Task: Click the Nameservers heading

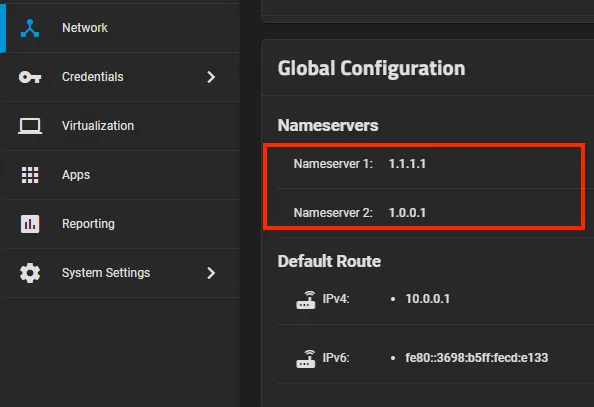Action: coord(328,125)
